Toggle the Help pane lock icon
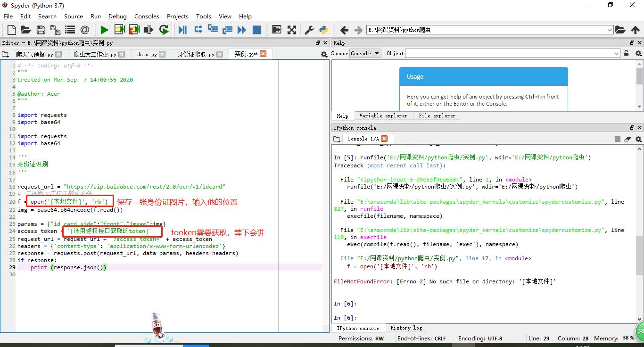Viewport: 644px width, 347px height. click(x=626, y=53)
